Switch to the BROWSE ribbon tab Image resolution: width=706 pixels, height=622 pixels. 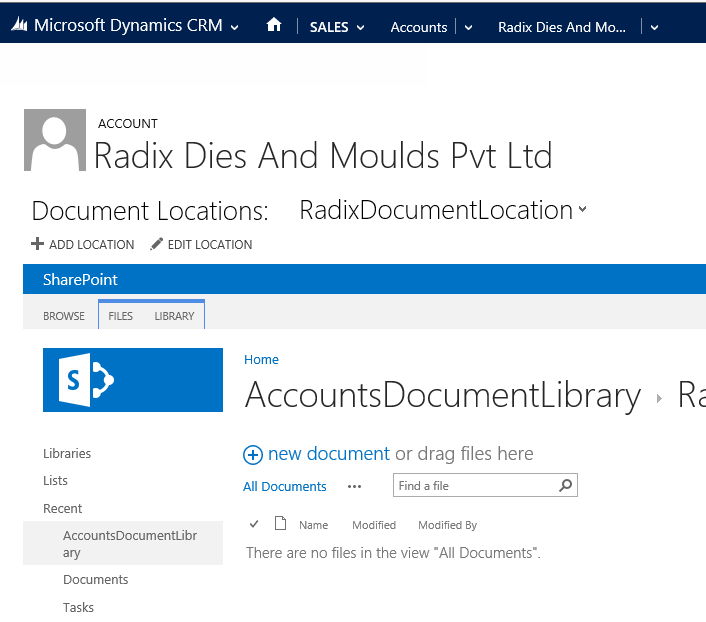64,316
